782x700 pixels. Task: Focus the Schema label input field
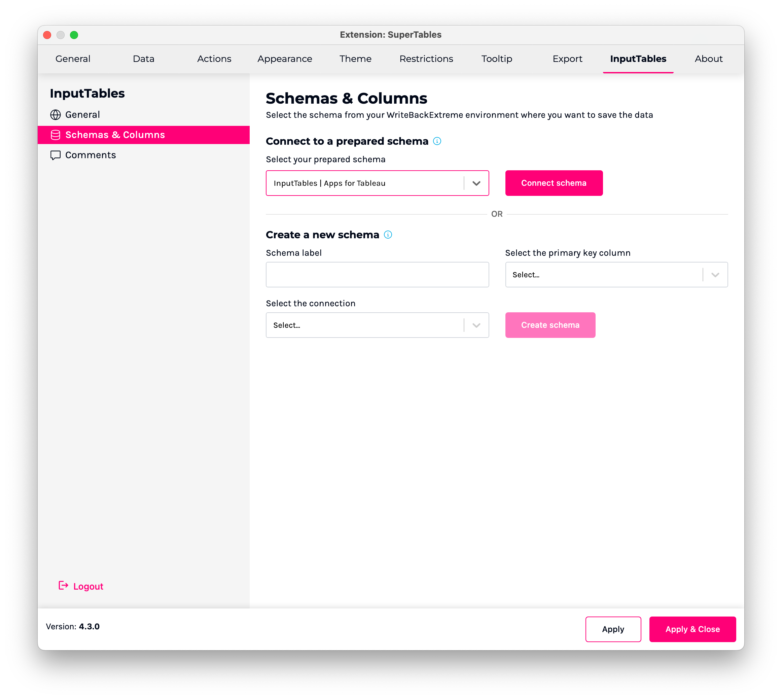[377, 275]
